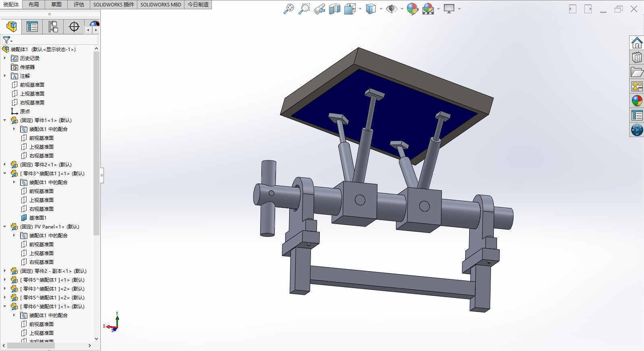The width and height of the screenshot is (644, 351).
Task: Click the Zoom to Fit icon
Action: (x=289, y=9)
